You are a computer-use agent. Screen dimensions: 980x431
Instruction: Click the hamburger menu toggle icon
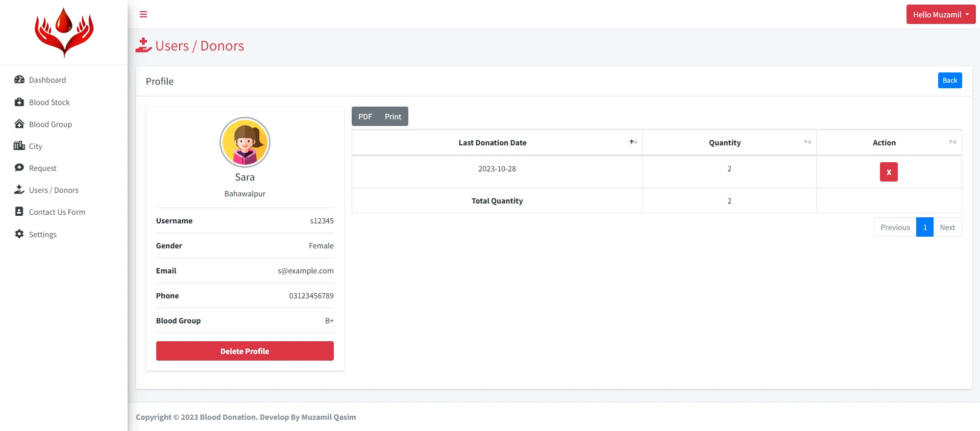pos(143,14)
